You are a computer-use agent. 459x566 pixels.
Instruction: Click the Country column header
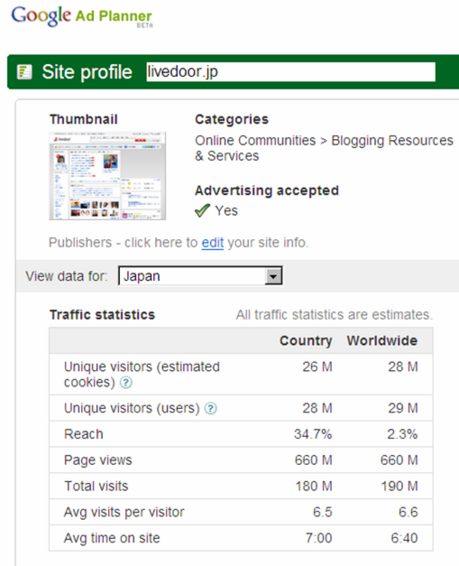[306, 340]
